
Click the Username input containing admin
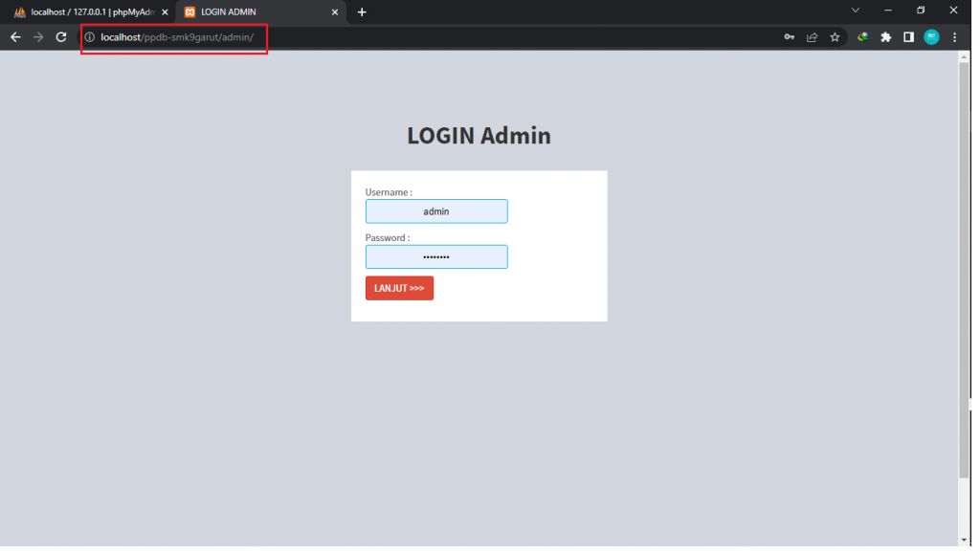point(436,210)
